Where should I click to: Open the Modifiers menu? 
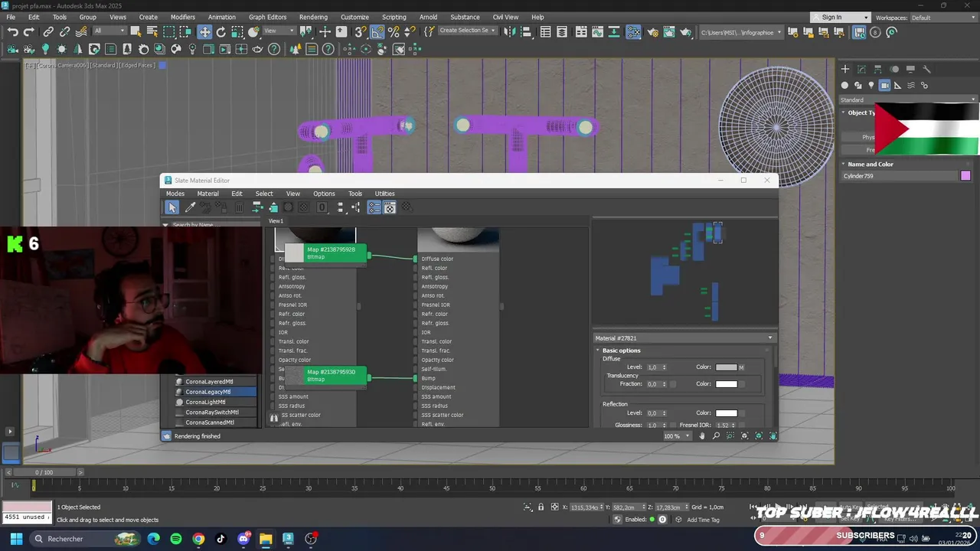183,17
